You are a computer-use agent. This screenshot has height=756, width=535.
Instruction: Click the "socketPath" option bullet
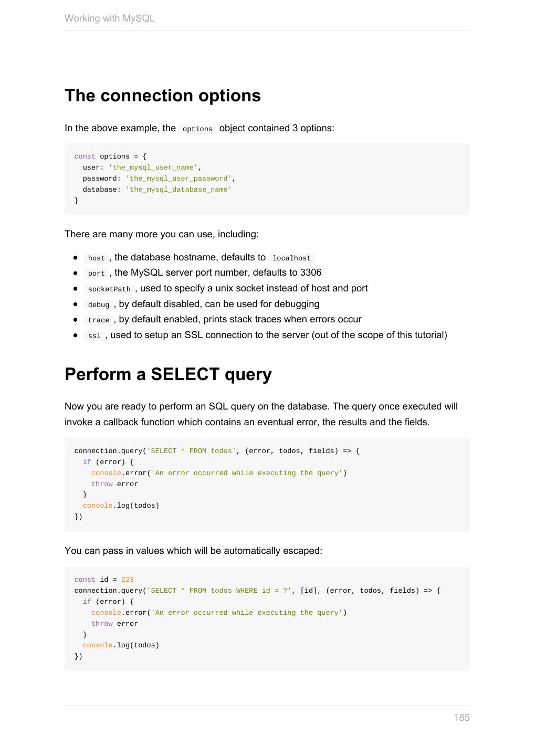pos(109,289)
